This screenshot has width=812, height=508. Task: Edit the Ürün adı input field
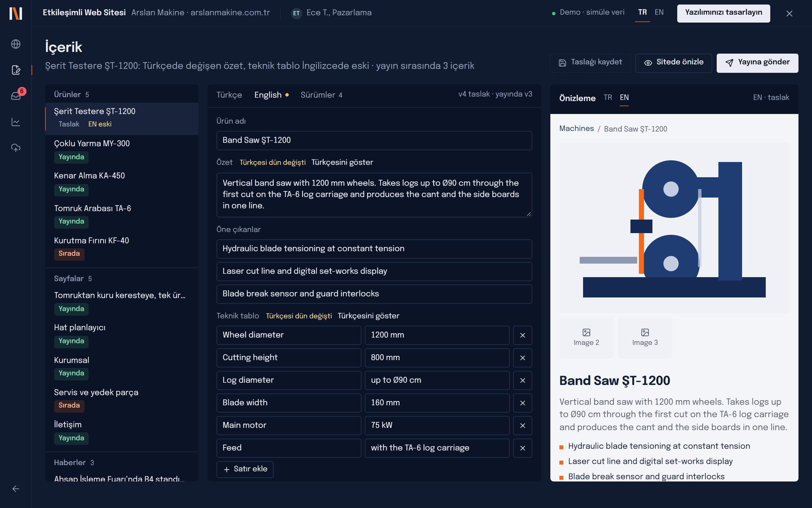click(374, 141)
